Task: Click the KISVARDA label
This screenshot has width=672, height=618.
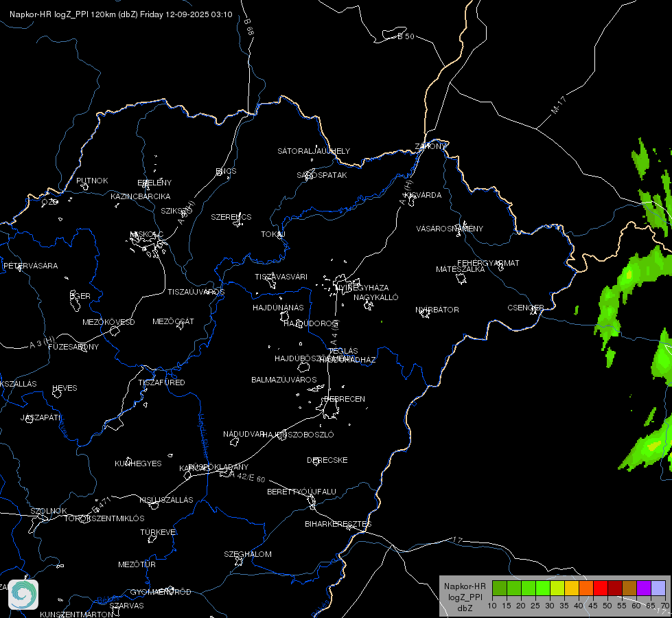Action: pos(424,195)
